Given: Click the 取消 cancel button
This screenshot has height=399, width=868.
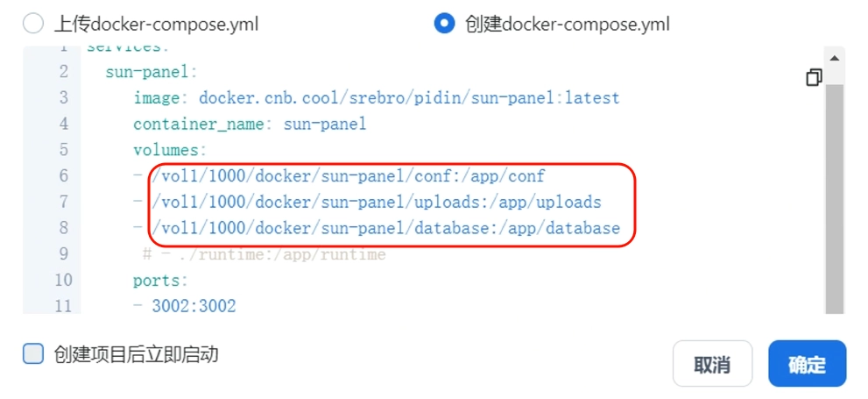Looking at the screenshot, I should pos(712,364).
